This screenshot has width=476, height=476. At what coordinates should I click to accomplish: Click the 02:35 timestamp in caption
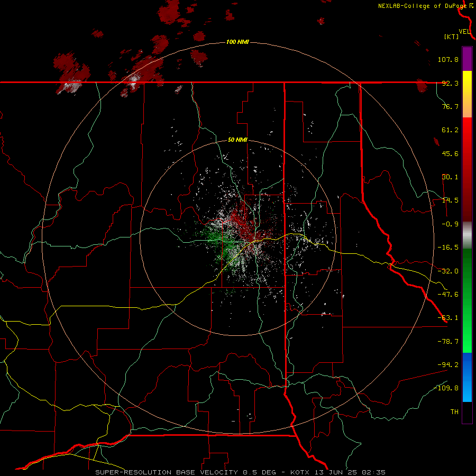click(x=375, y=472)
